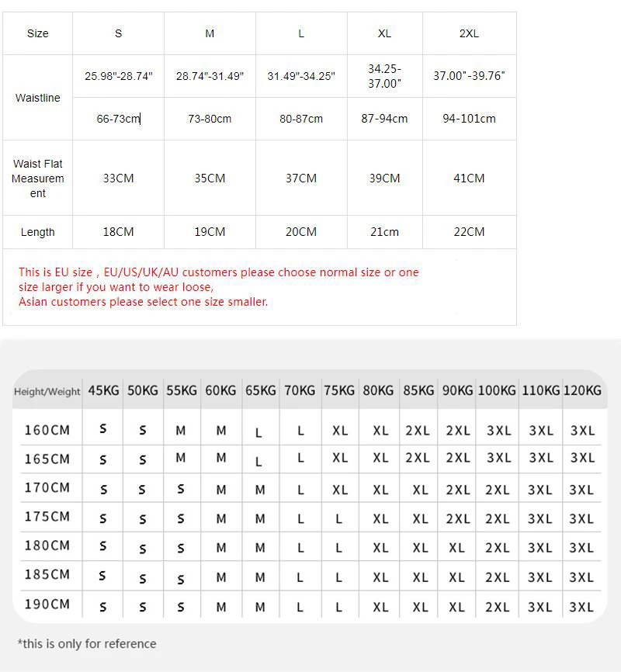This screenshot has width=621, height=672.
Task: Click the 75KG weight column header
Action: (x=339, y=390)
